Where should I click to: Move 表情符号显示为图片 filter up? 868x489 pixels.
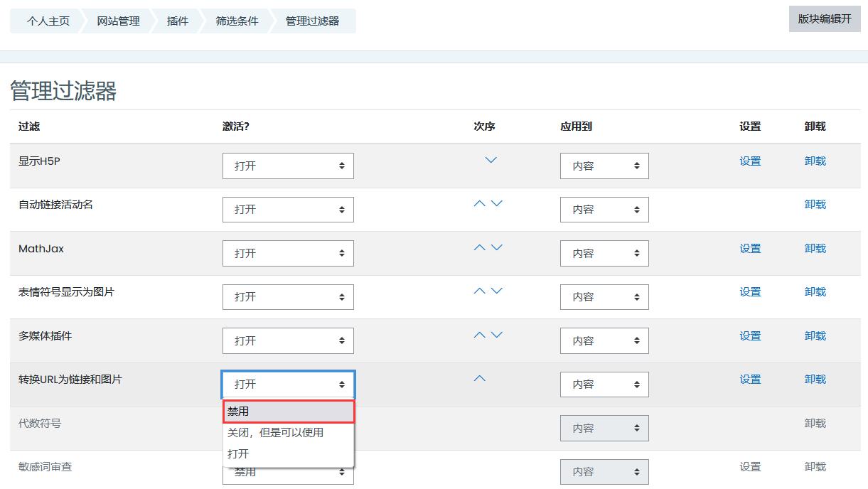[480, 291]
